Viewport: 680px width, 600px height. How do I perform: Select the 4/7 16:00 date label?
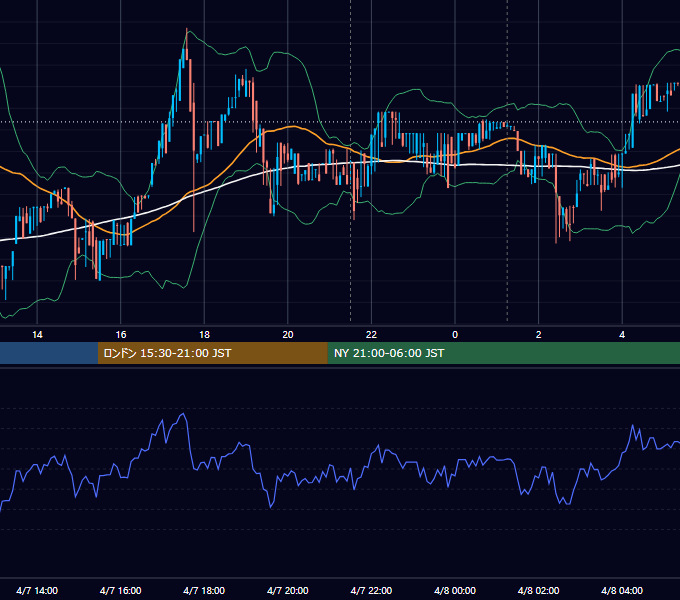click(121, 590)
